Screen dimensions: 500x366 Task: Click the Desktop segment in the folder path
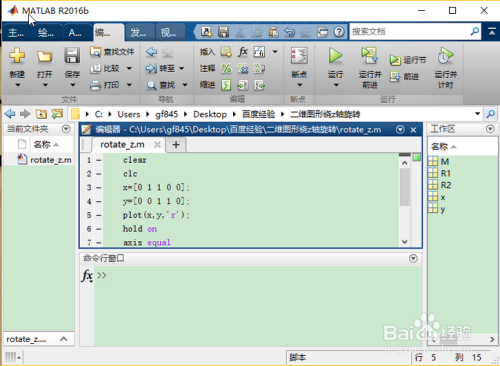point(210,114)
